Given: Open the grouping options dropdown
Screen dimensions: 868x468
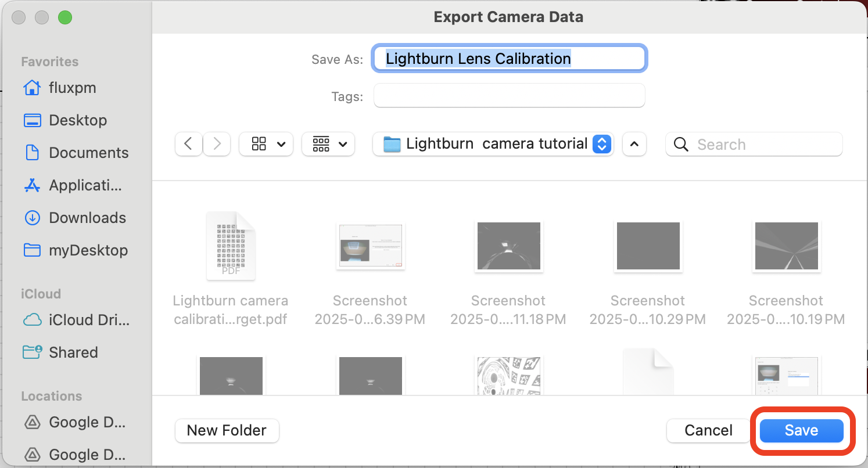Looking at the screenshot, I should click(328, 144).
